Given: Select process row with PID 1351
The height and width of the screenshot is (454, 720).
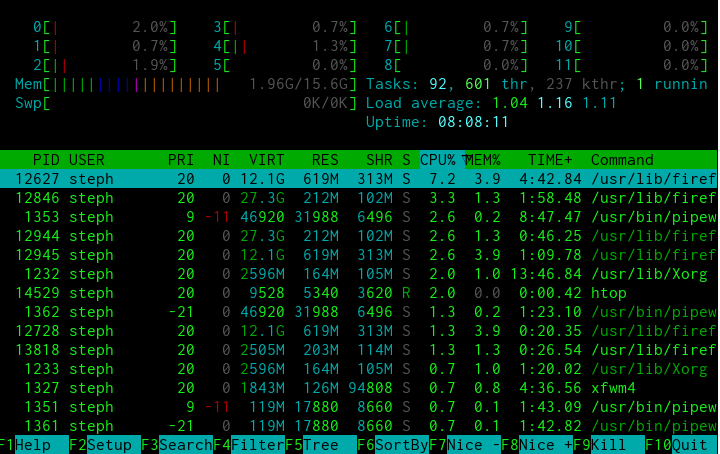Looking at the screenshot, I should (x=359, y=407).
